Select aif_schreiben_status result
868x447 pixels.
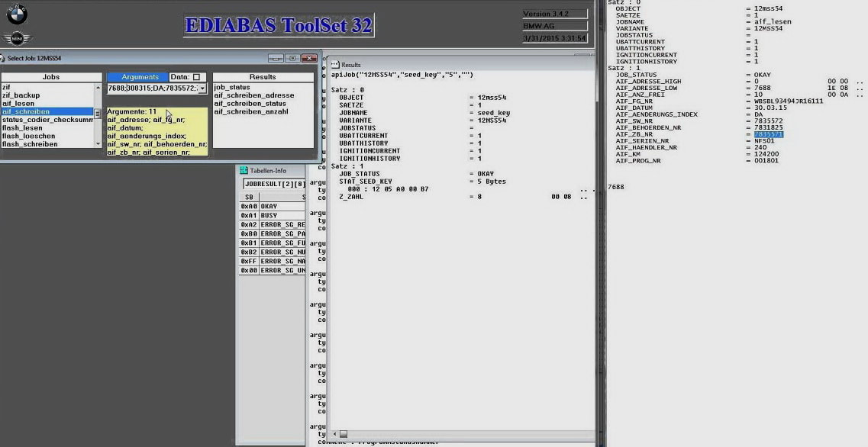point(250,104)
